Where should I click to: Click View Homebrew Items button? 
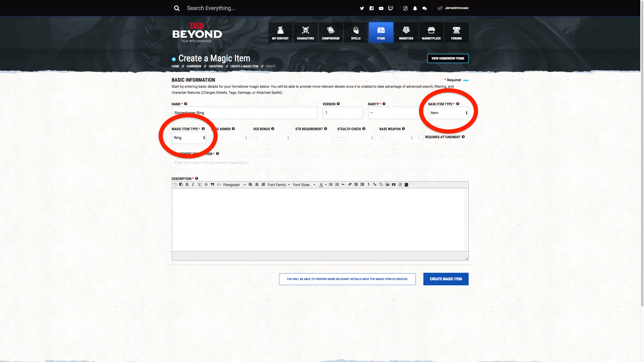pos(448,58)
